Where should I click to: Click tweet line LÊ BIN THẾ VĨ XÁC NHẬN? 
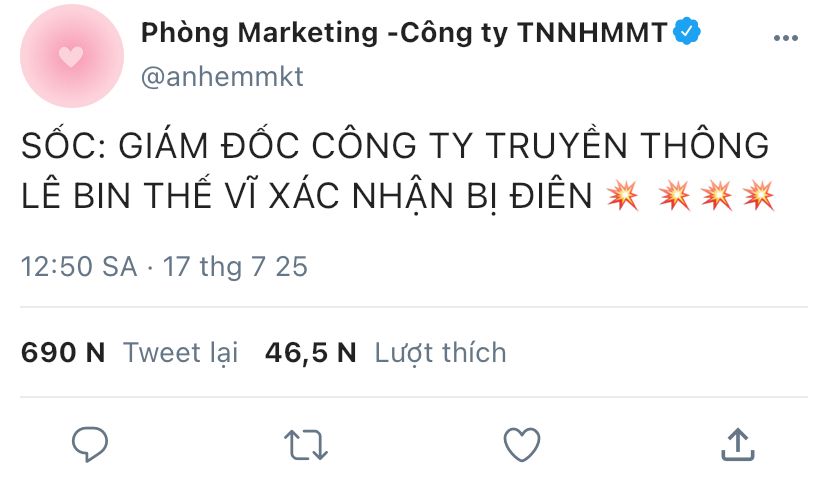pos(307,195)
